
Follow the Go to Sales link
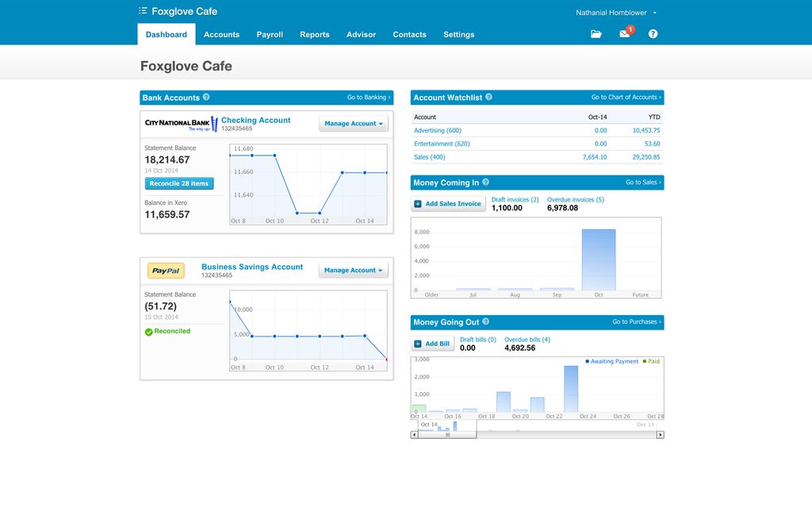[x=643, y=182]
